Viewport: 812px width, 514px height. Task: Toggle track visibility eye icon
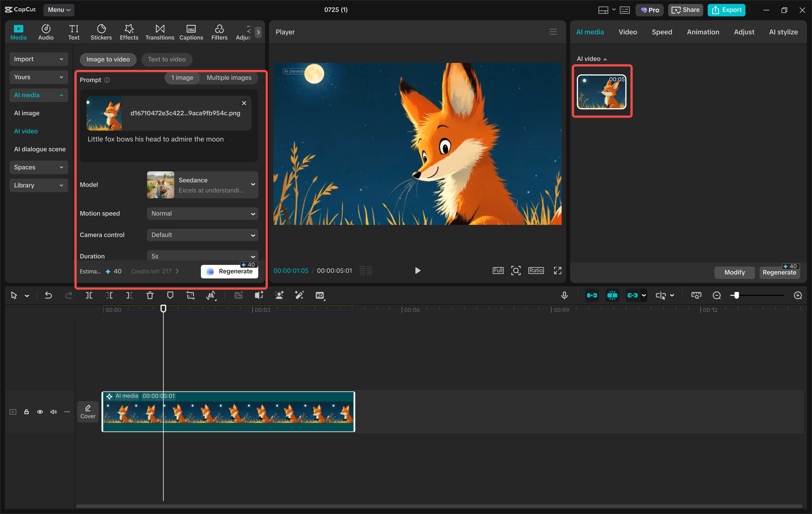(x=40, y=412)
